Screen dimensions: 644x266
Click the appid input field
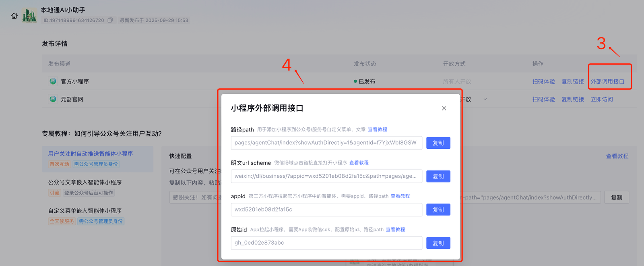coord(326,210)
